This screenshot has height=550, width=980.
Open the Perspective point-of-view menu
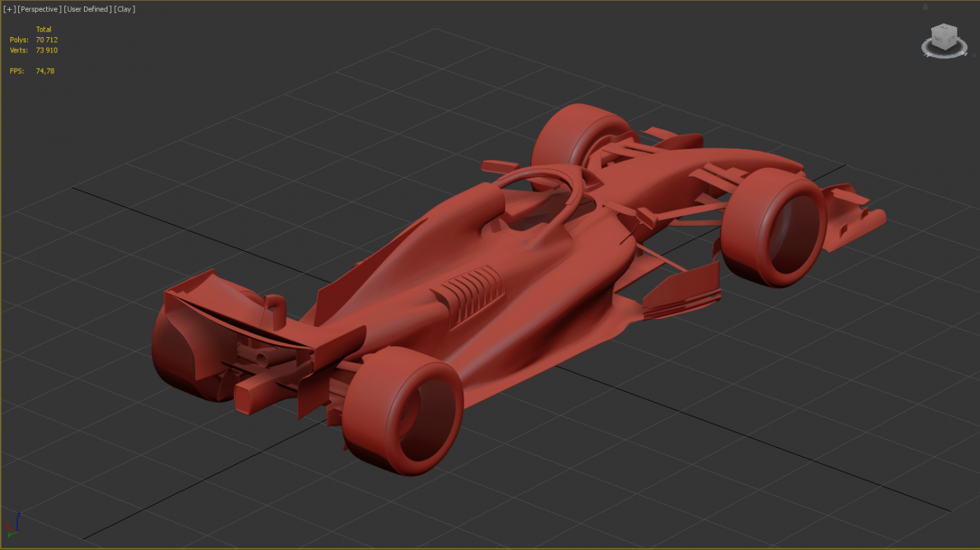click(39, 9)
